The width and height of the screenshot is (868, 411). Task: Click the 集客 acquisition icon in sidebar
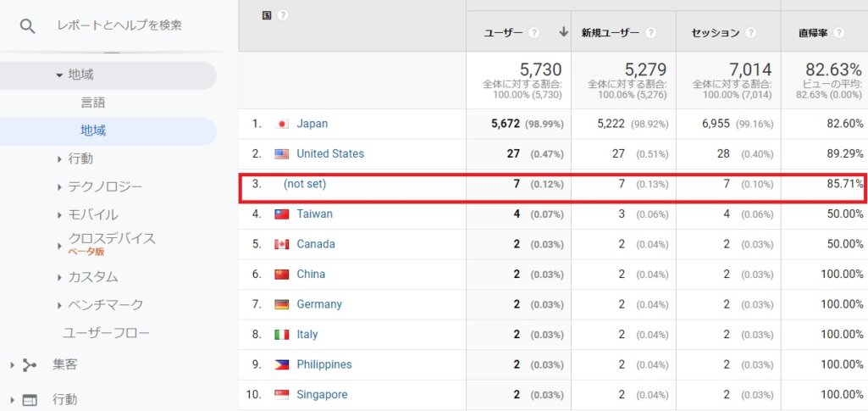click(30, 364)
